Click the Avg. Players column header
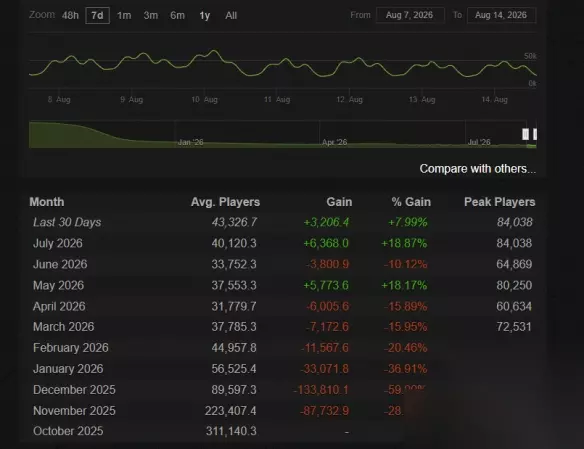This screenshot has height=449, width=584. pyautogui.click(x=225, y=202)
